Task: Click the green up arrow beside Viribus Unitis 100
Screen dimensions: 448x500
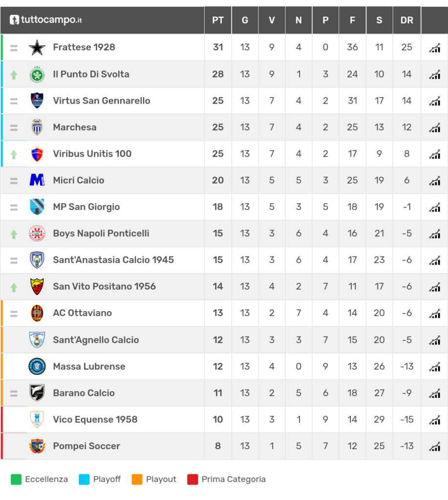Action: [14, 155]
